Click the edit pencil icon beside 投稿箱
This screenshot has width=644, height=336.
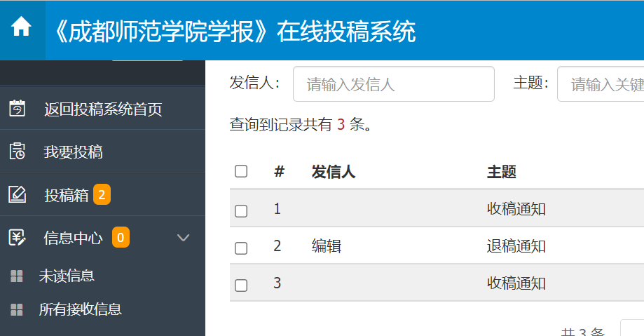pyautogui.click(x=18, y=194)
